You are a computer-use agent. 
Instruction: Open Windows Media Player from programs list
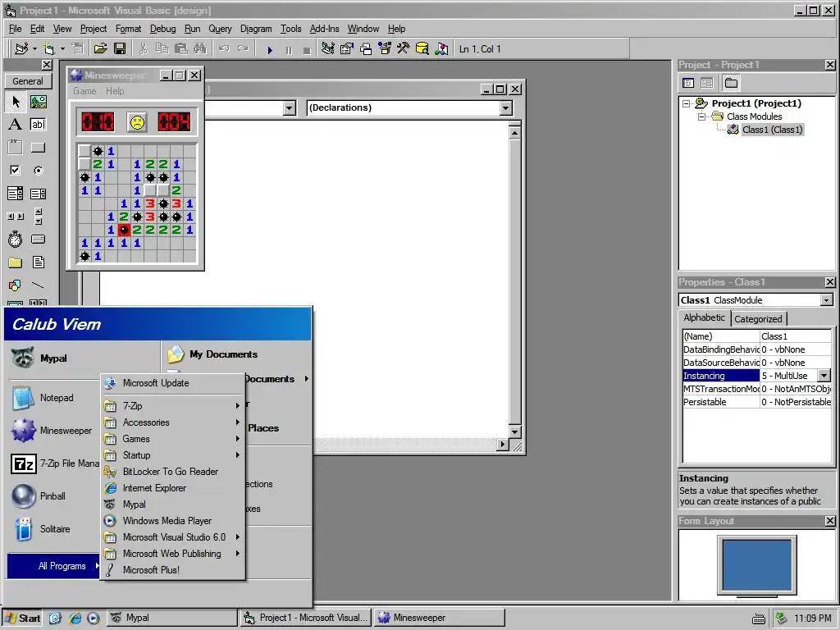173,521
